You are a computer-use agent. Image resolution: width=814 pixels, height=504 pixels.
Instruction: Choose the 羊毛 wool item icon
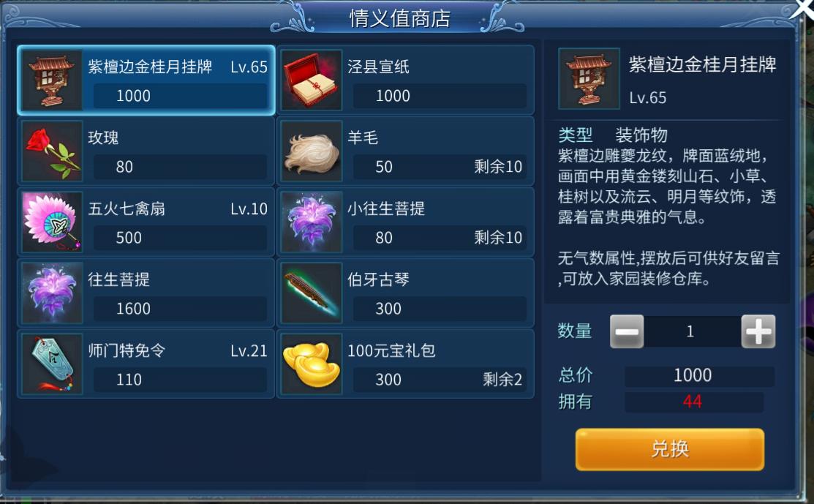312,151
